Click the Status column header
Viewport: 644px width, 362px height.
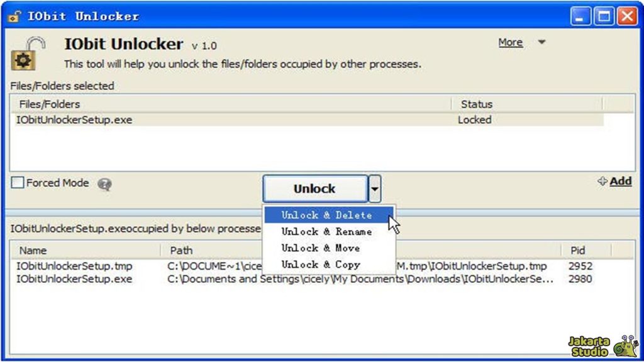coord(477,104)
